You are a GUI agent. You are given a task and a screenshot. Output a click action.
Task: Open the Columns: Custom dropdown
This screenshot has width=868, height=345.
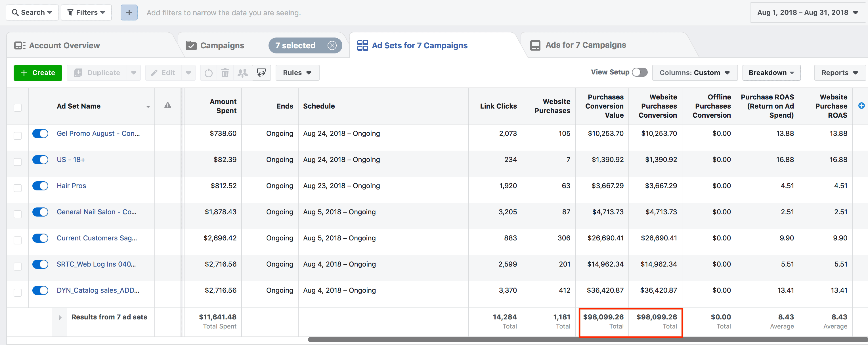695,72
